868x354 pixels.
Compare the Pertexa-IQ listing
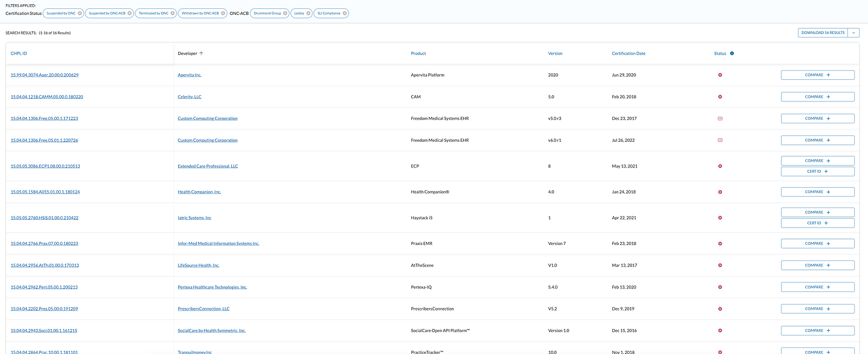817,287
